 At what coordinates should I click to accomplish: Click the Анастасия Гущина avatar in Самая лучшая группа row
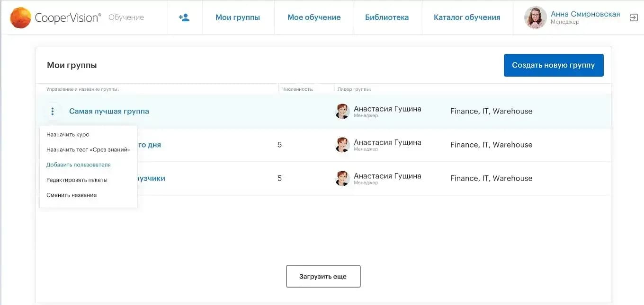pos(343,112)
